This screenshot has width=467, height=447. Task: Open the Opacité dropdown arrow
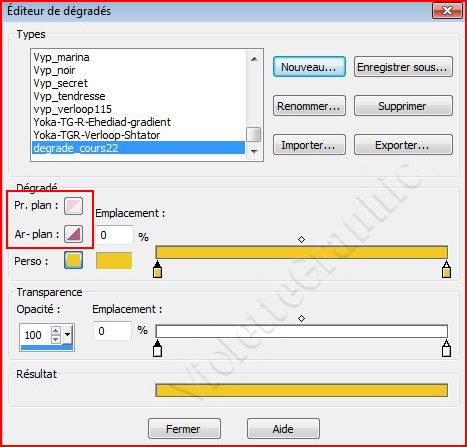click(x=68, y=334)
